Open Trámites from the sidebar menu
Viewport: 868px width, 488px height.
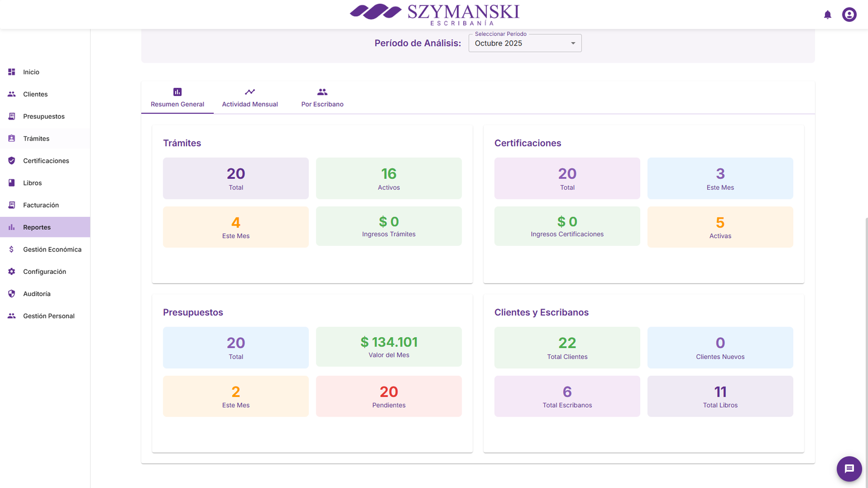[36, 139]
